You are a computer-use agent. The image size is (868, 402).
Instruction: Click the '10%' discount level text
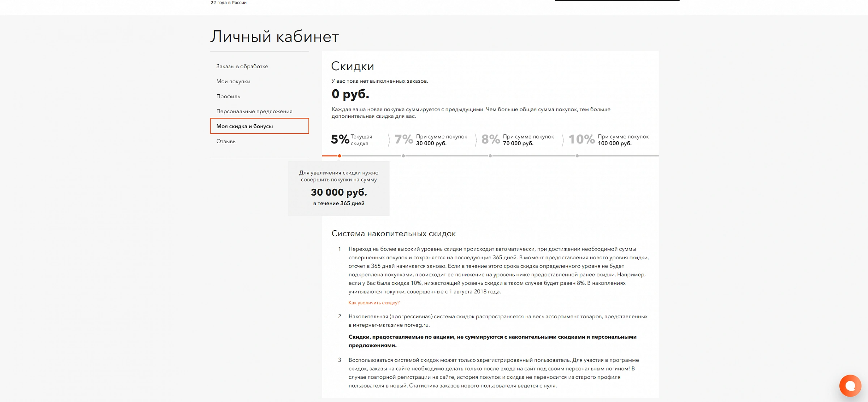[582, 139]
